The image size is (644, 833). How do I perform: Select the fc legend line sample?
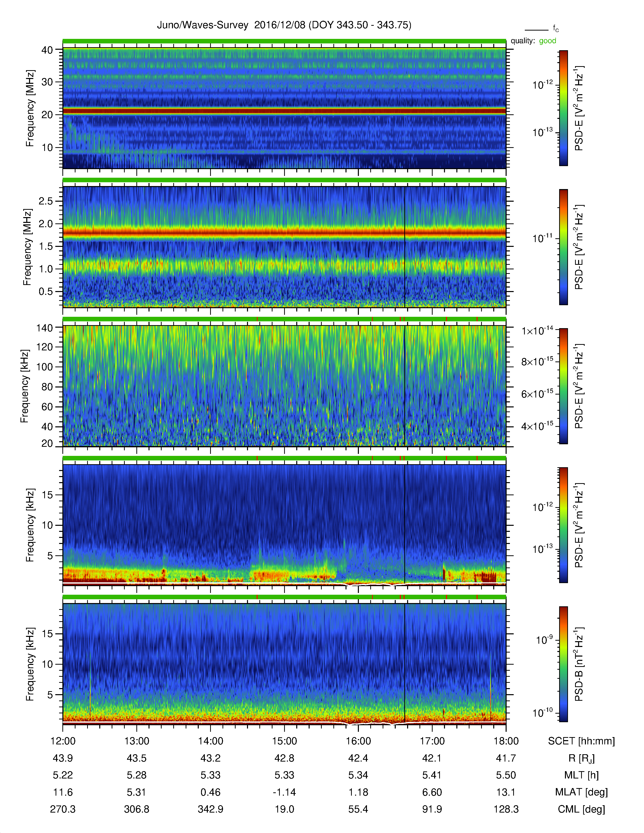(x=536, y=30)
